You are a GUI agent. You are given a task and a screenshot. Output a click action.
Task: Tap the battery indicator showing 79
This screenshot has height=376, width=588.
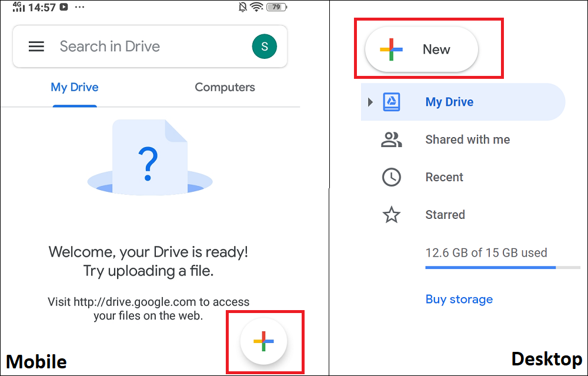[x=277, y=6]
